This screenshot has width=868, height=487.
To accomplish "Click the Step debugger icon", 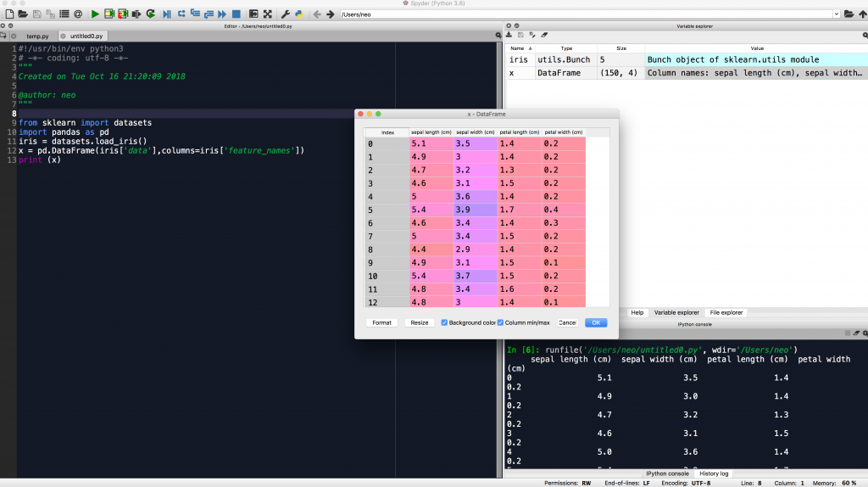I will (181, 14).
